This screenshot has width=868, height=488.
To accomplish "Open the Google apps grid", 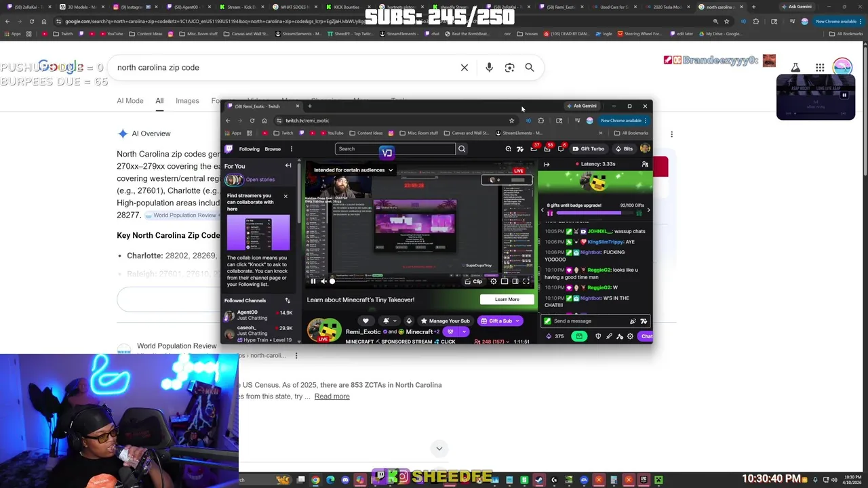I will (x=820, y=67).
